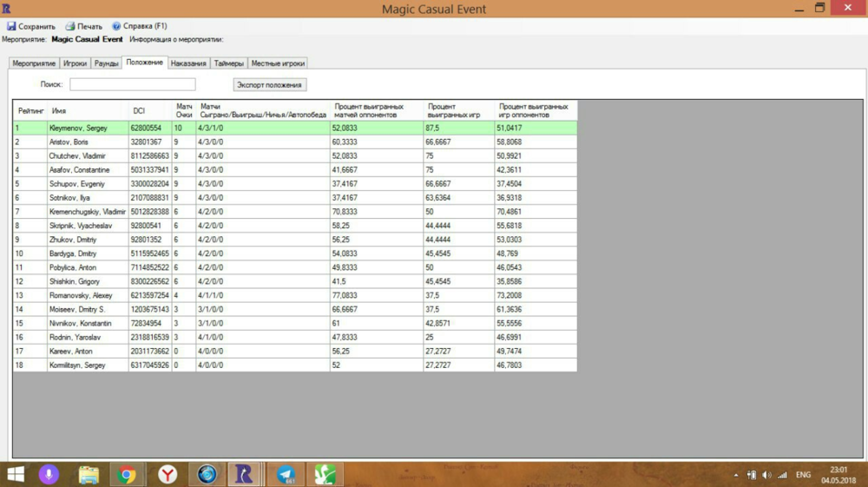Open Telegram from the taskbar
Image resolution: width=868 pixels, height=487 pixels.
(286, 474)
